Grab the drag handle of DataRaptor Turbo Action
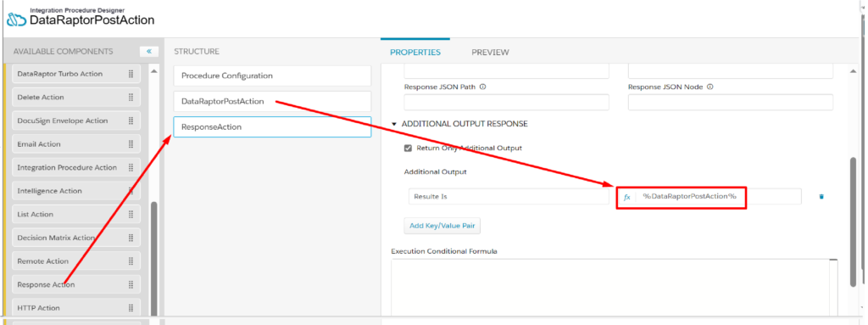 131,74
